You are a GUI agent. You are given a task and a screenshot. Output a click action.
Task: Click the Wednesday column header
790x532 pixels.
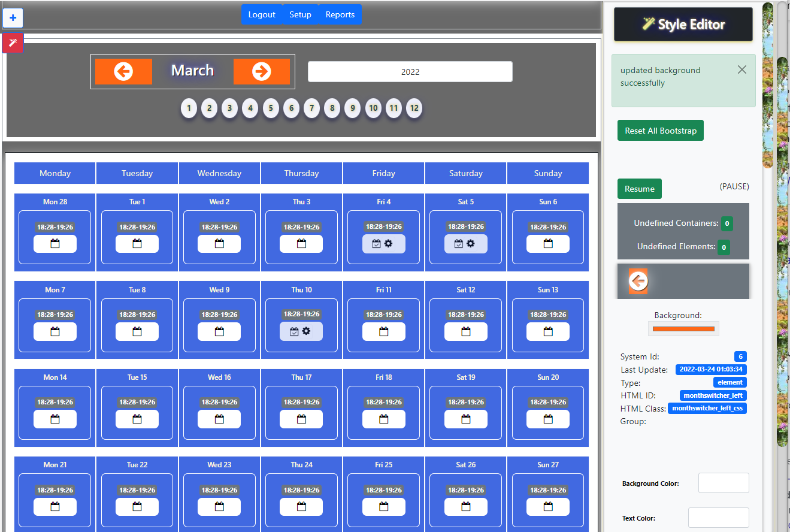pyautogui.click(x=219, y=173)
